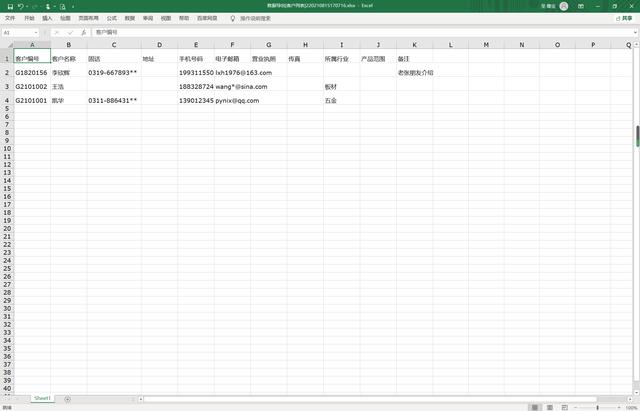Click the 操作说明搜索 search box
Viewport: 640px width, 411px height.
pos(255,18)
